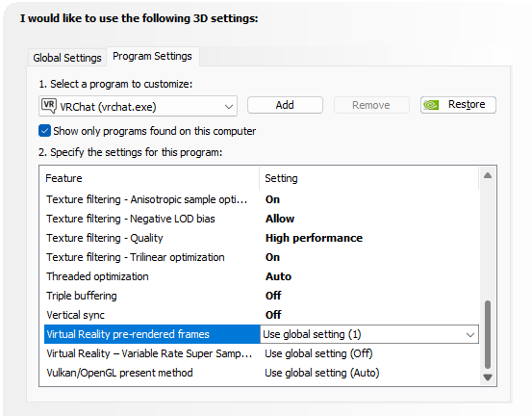Click the Add button

(285, 105)
